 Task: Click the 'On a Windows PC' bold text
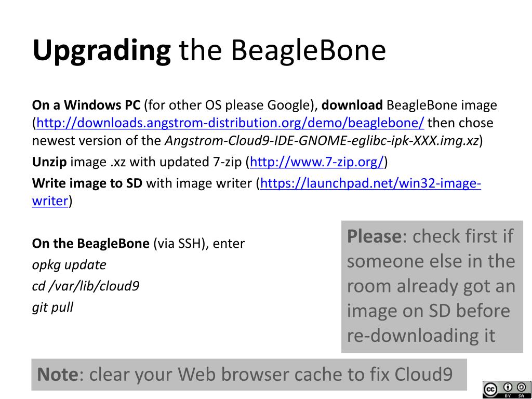coord(86,105)
